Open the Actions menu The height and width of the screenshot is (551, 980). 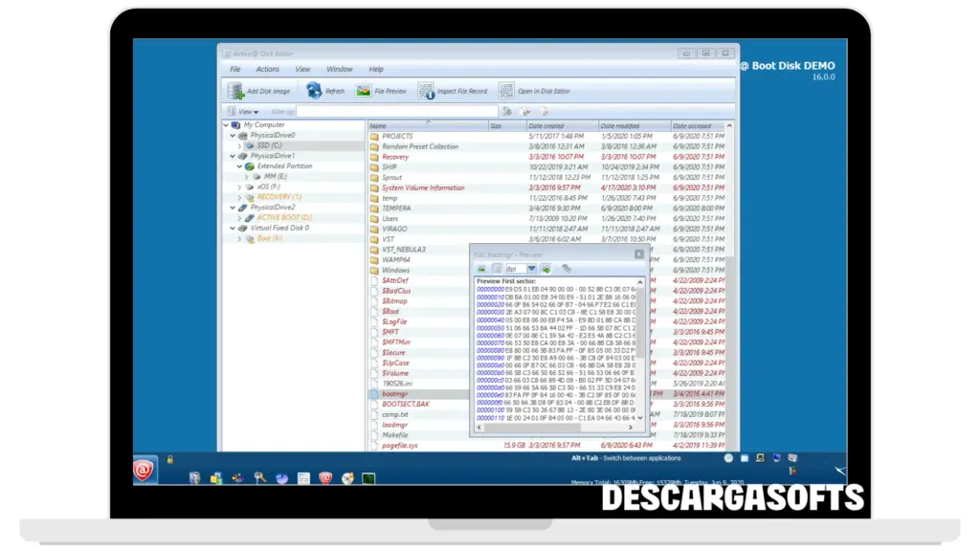268,69
